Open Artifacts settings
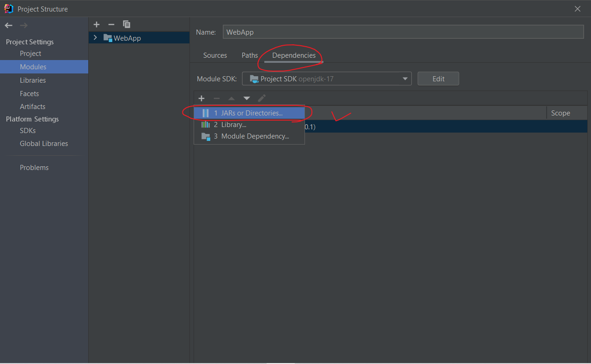 click(x=32, y=106)
